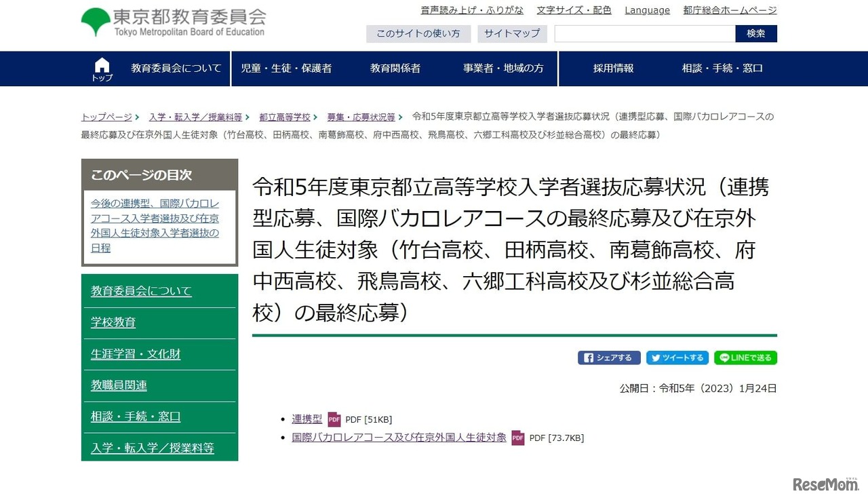
Task: Go to 都立高等学校 breadcrumb
Action: click(x=285, y=117)
